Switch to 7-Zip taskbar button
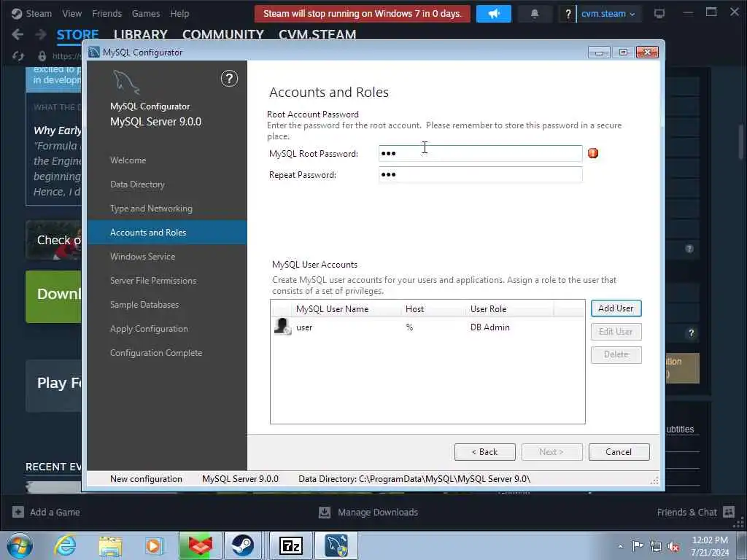 [291, 545]
